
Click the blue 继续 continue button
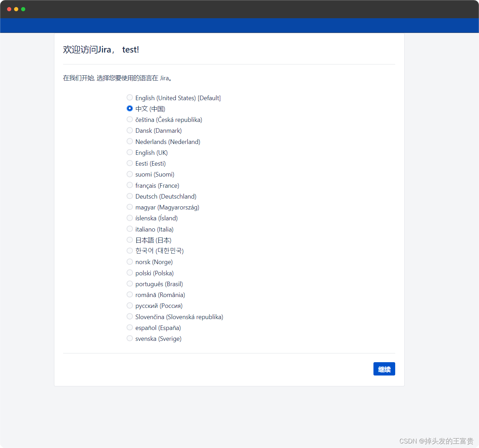click(x=384, y=369)
